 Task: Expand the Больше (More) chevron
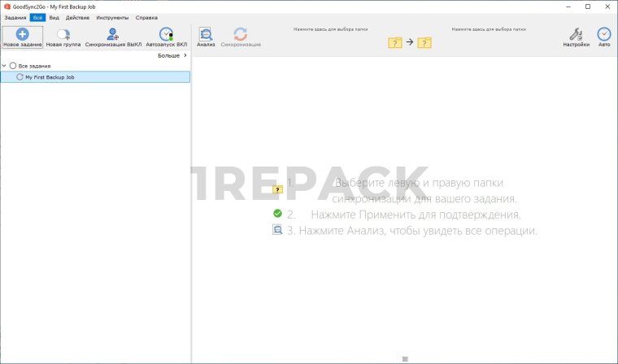185,55
